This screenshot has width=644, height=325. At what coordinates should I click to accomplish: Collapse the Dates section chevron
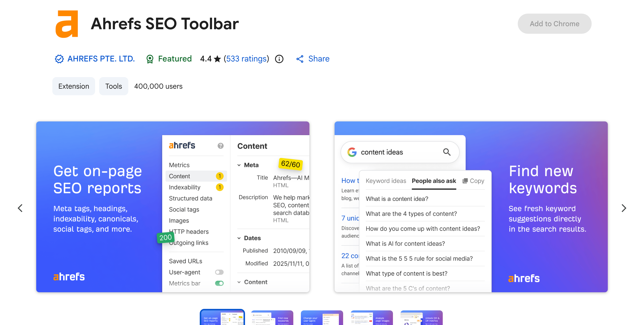click(x=239, y=238)
